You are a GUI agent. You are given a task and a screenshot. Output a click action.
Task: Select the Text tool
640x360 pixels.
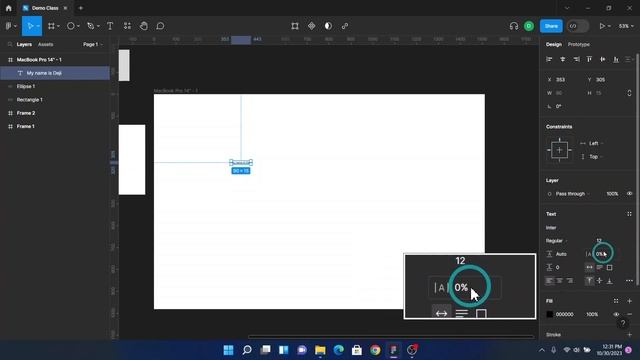pyautogui.click(x=110, y=26)
